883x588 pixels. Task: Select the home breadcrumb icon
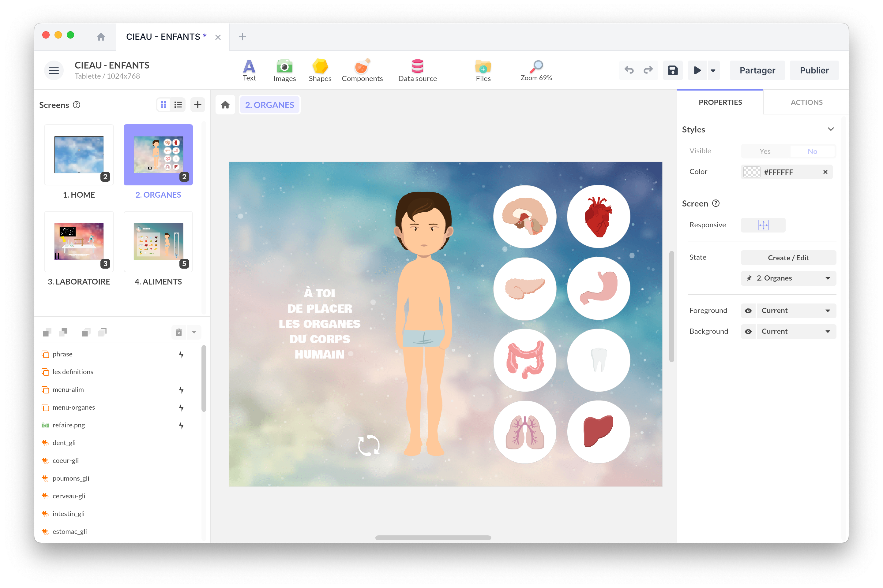(x=225, y=105)
